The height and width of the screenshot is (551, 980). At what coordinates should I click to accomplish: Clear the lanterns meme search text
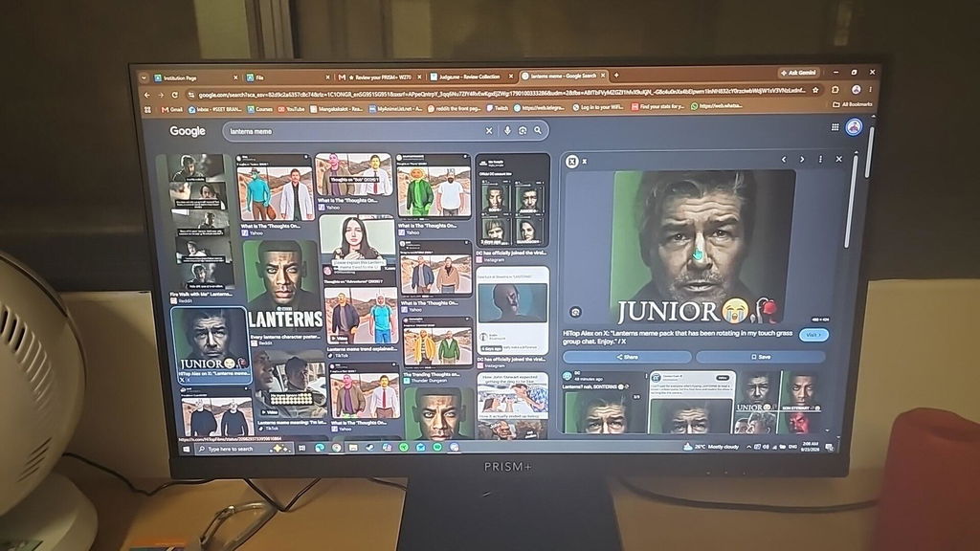tap(489, 130)
